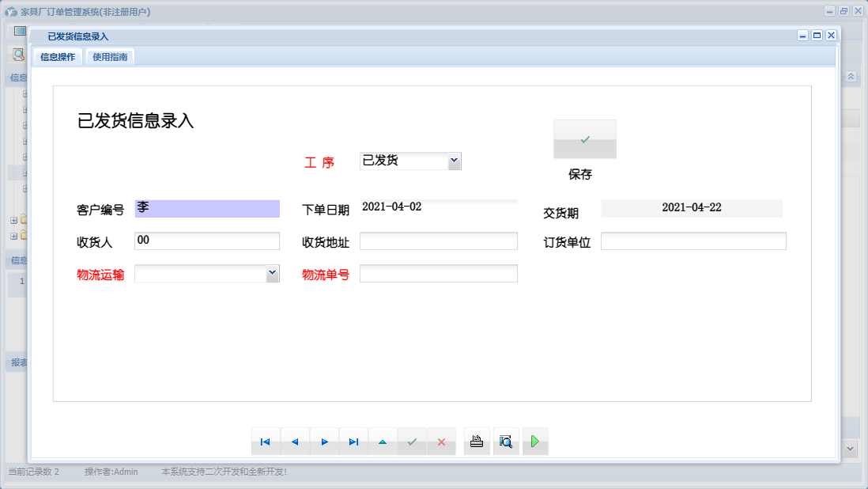Viewport: 868px width, 489px height.
Task: Click inside the 收货地址 input field
Action: click(438, 241)
